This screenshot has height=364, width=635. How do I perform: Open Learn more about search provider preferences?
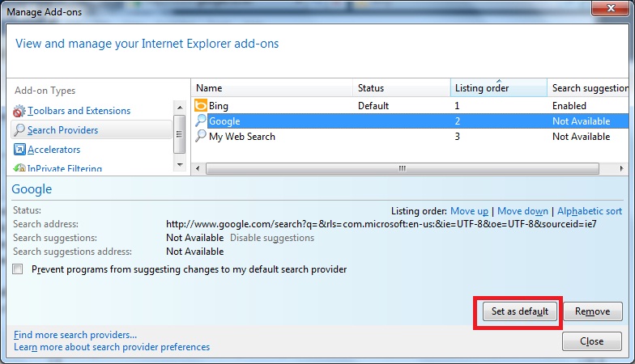(112, 347)
